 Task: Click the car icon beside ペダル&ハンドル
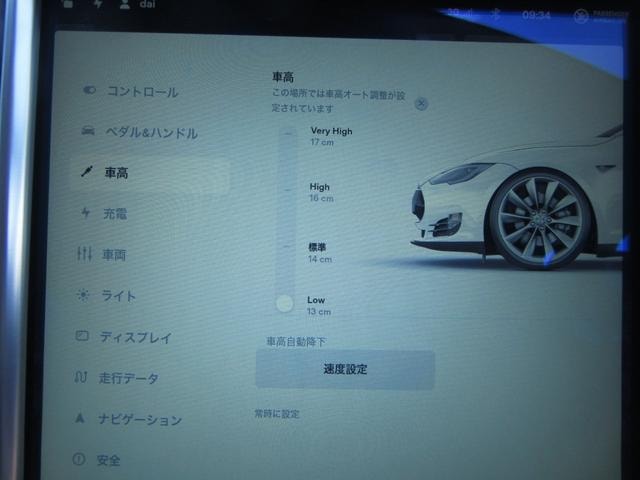coord(88,131)
